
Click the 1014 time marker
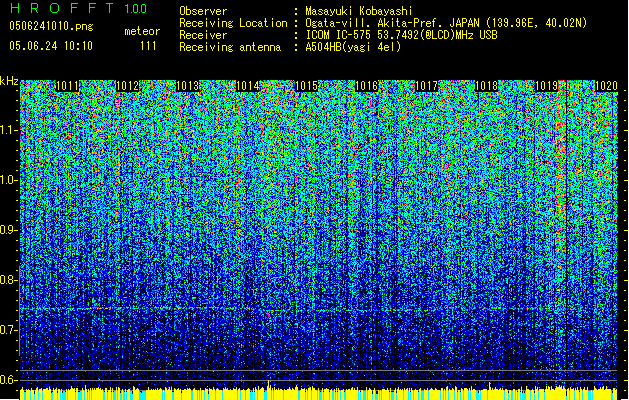248,86
